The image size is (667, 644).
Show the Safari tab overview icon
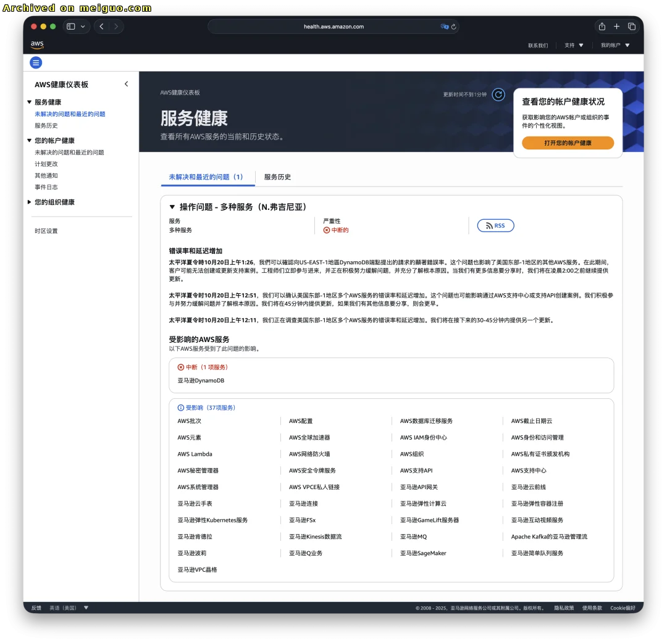pos(632,27)
